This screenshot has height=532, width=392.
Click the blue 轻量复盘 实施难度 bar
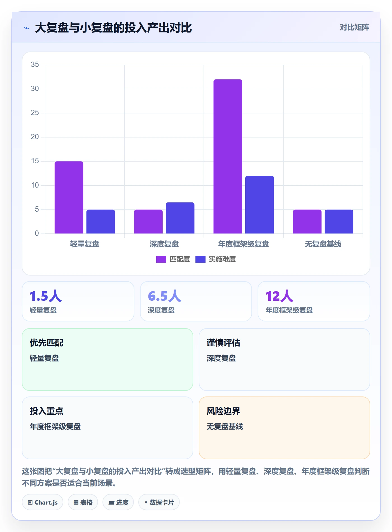[x=101, y=221]
